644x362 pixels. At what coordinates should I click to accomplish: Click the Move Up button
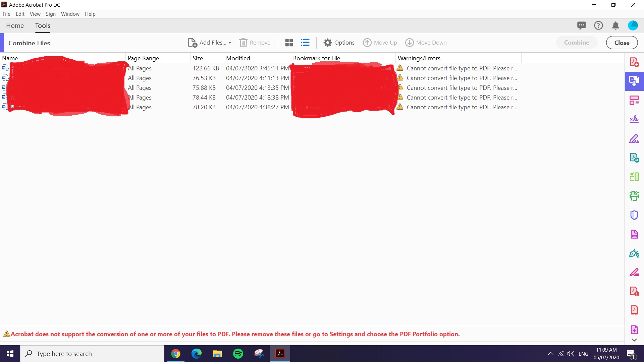click(380, 43)
